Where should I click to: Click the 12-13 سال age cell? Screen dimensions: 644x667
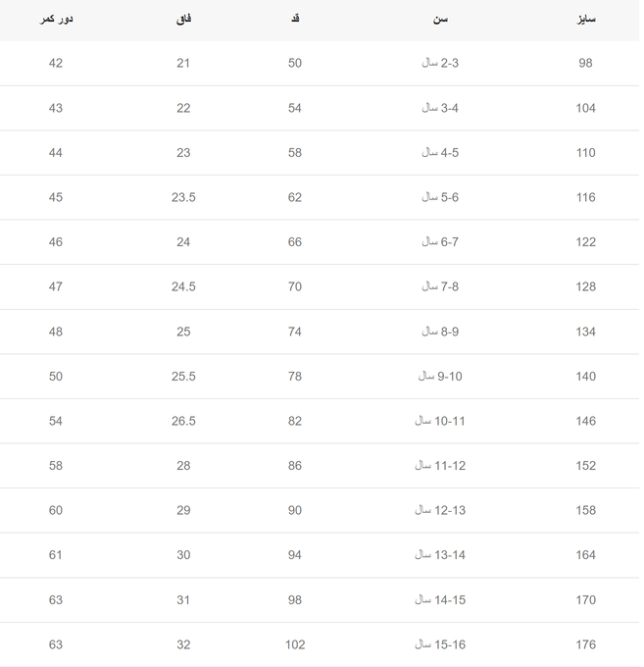click(x=440, y=510)
